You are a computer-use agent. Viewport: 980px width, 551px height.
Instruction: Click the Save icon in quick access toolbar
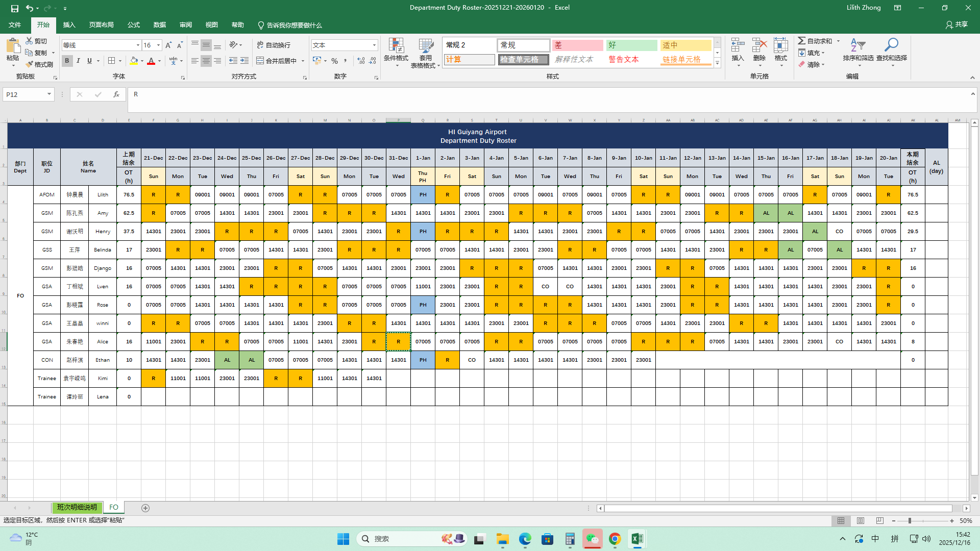pyautogui.click(x=15, y=8)
